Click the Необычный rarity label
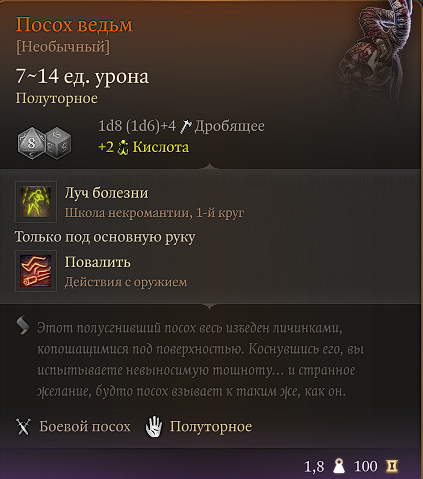423x479 pixels. [x=63, y=47]
